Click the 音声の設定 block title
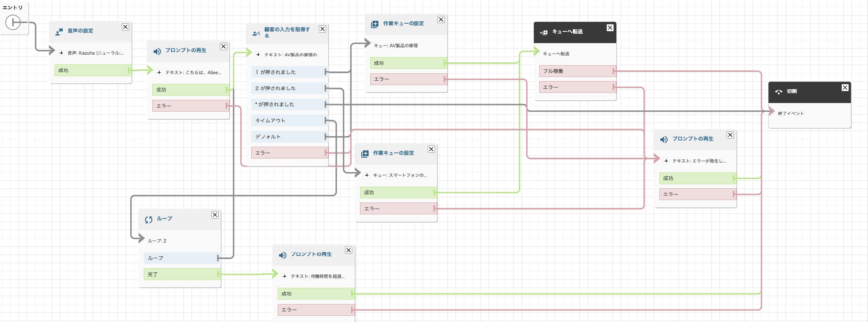The height and width of the screenshot is (322, 868). tap(80, 31)
